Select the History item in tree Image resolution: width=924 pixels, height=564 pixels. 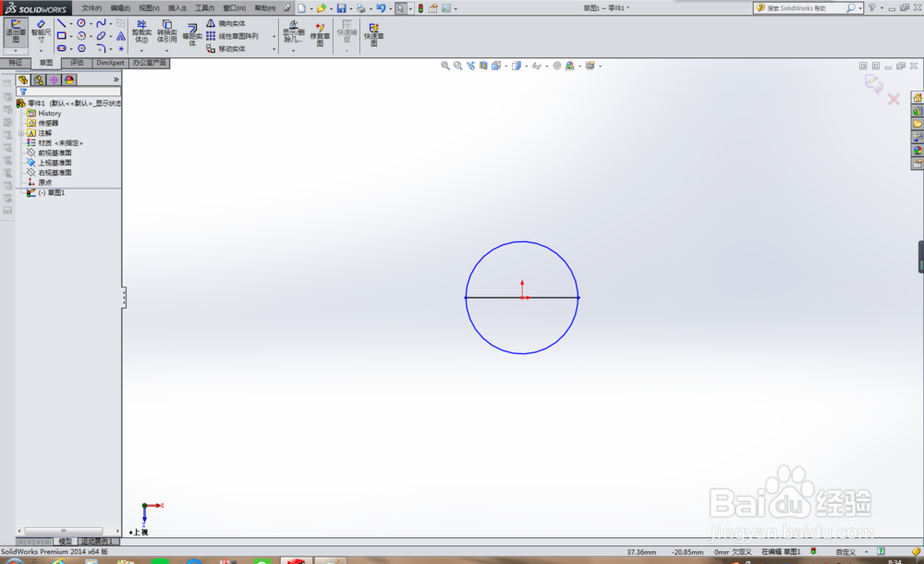click(x=44, y=114)
